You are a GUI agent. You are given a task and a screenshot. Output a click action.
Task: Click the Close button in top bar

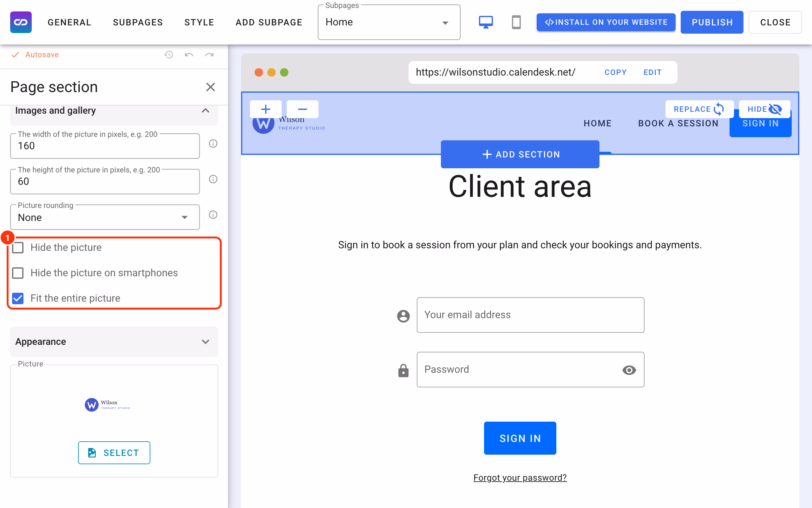[x=775, y=22]
